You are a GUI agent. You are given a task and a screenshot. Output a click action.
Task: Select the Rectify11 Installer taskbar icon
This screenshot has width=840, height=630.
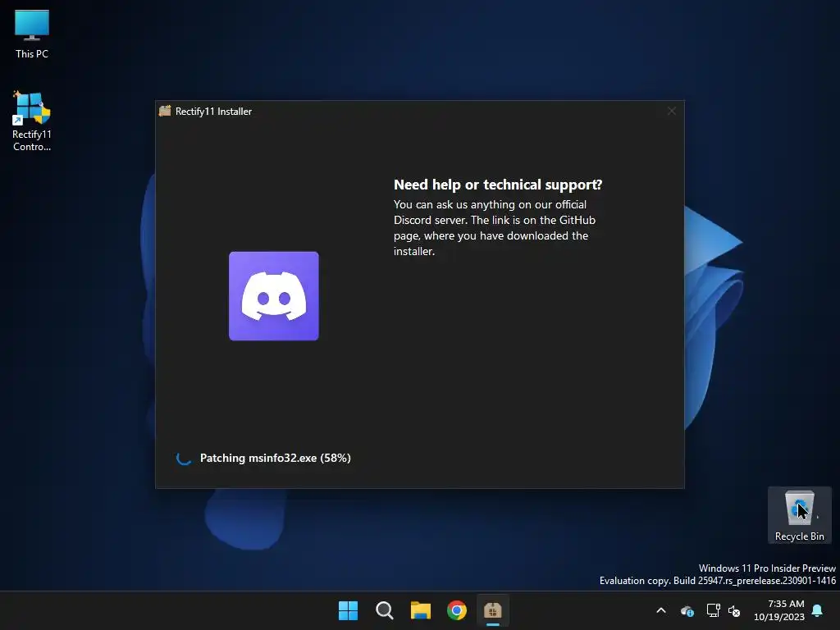(493, 610)
